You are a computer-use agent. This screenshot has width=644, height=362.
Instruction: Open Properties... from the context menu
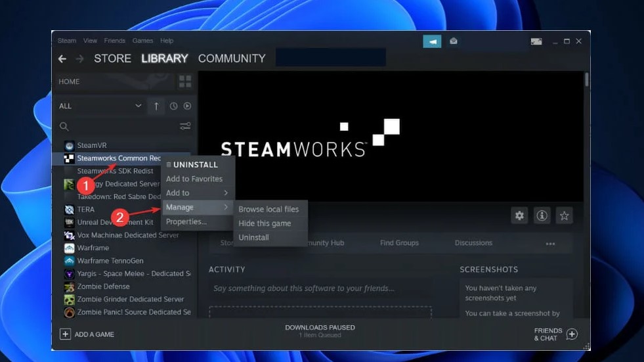(x=197, y=221)
